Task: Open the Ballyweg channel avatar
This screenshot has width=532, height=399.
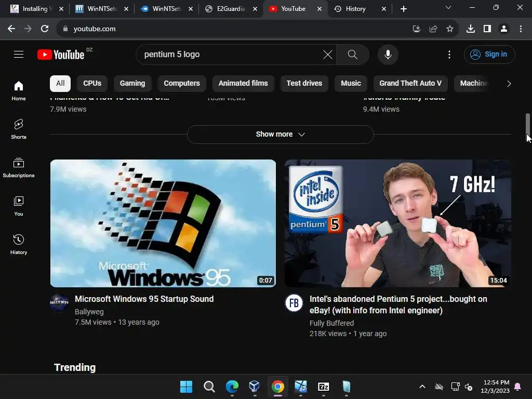Action: click(x=59, y=303)
